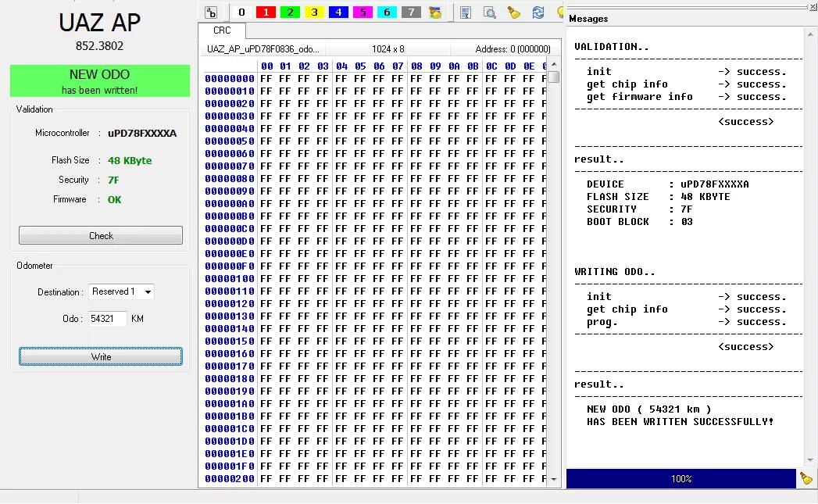Click 'BOOT BLOCK : 03' line in messages

pos(640,222)
